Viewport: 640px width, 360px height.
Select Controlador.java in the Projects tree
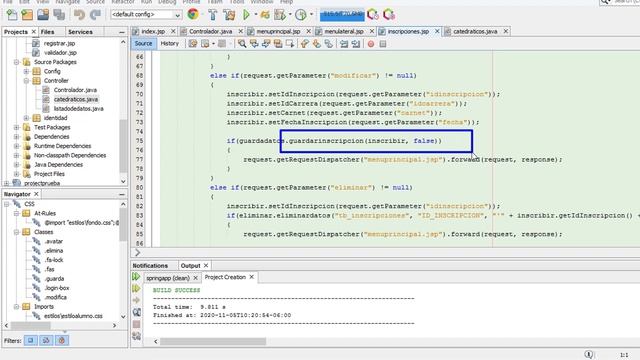coord(75,90)
